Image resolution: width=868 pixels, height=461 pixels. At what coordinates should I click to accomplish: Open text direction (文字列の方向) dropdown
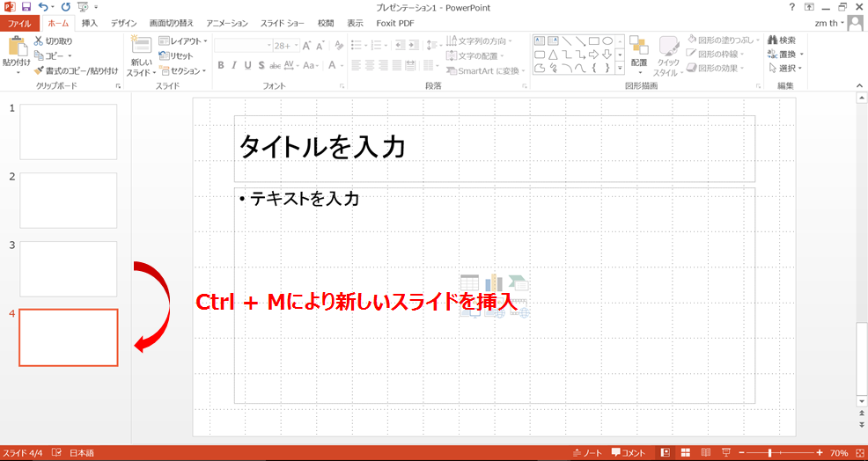coord(480,41)
